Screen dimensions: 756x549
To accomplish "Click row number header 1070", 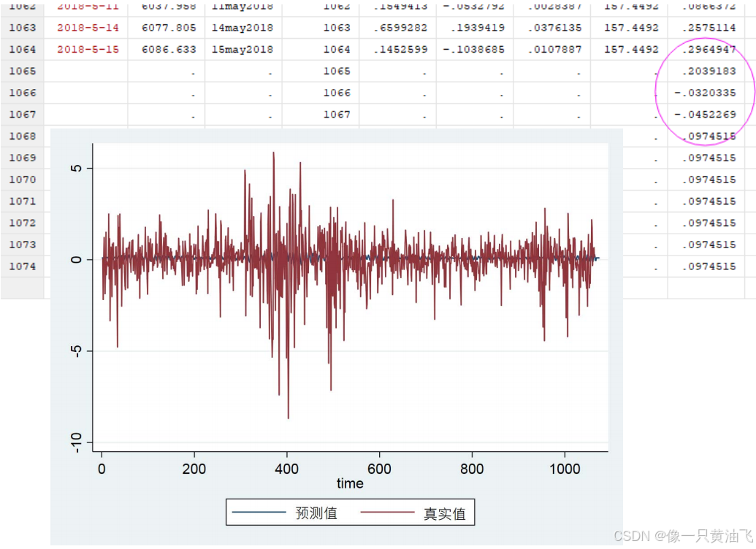I will point(22,180).
